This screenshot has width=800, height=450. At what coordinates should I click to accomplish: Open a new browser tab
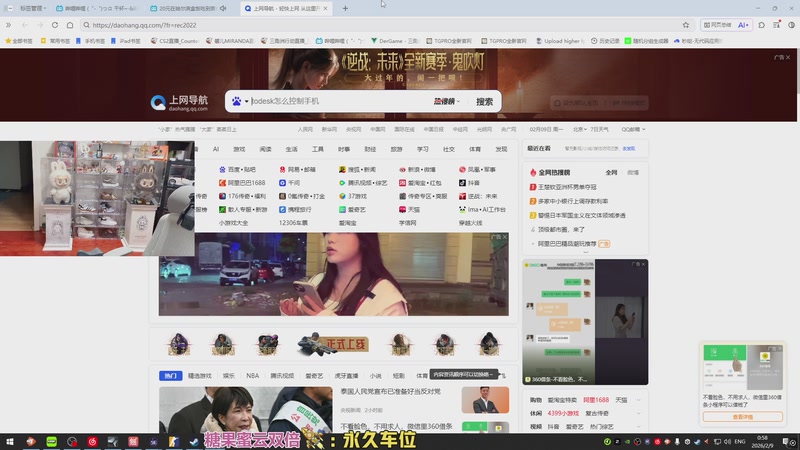click(x=345, y=8)
